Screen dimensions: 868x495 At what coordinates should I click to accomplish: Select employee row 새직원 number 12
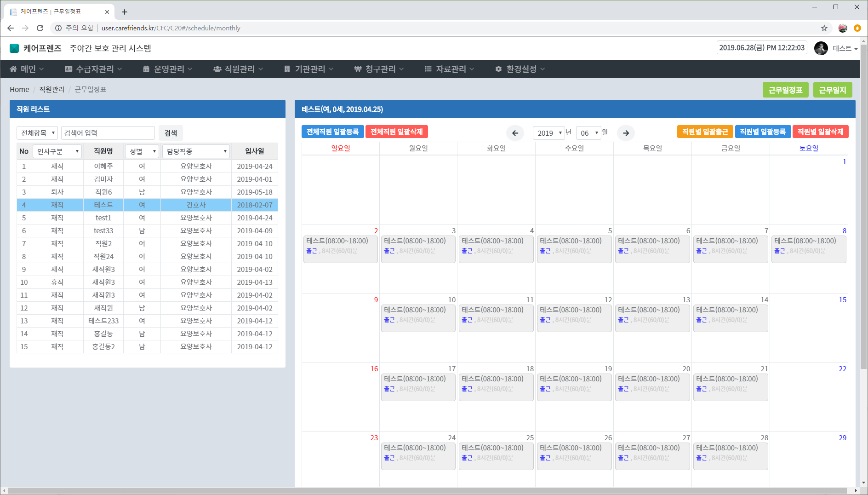click(147, 308)
